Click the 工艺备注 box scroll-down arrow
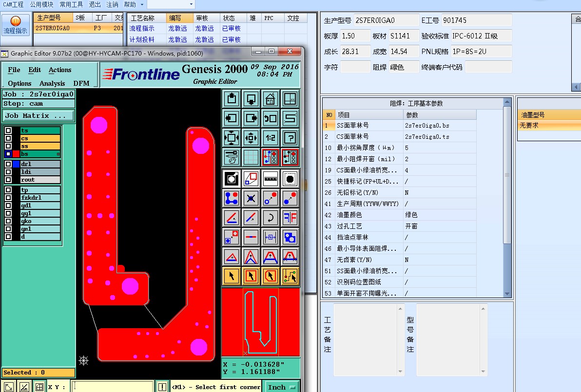The image size is (581, 392). pyautogui.click(x=400, y=371)
